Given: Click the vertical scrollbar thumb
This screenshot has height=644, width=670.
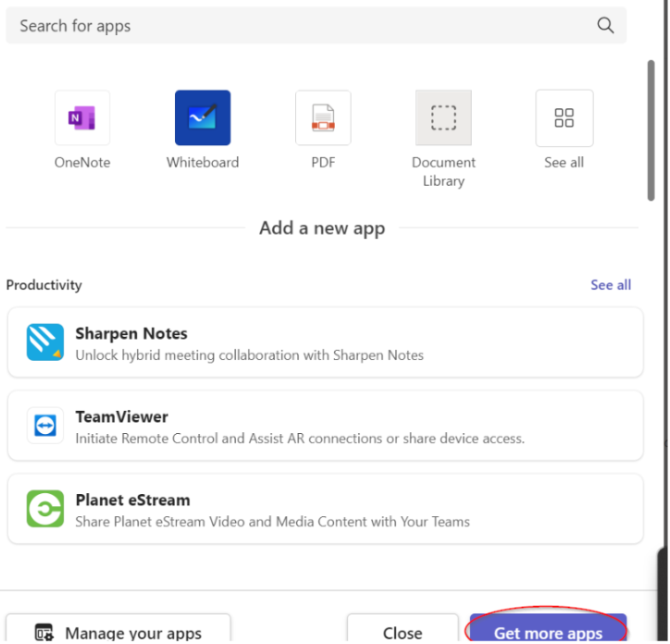Looking at the screenshot, I should point(651,130).
